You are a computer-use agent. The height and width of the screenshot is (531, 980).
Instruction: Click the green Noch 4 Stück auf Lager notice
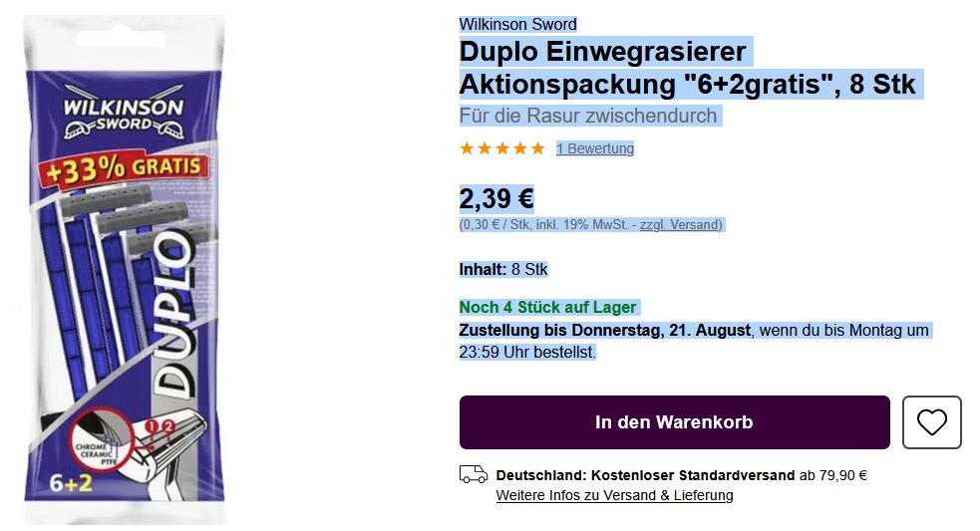tap(547, 307)
